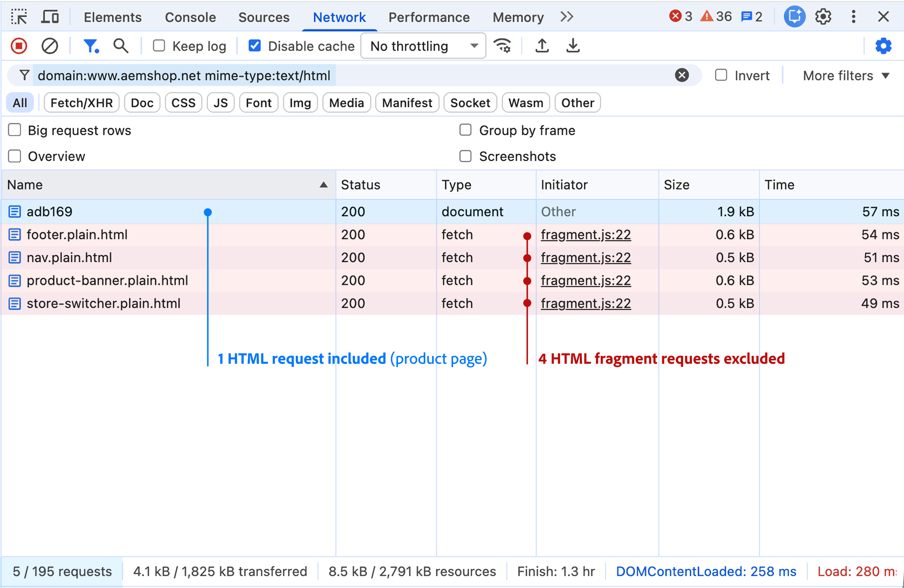Open the AI assistance icon

794,17
